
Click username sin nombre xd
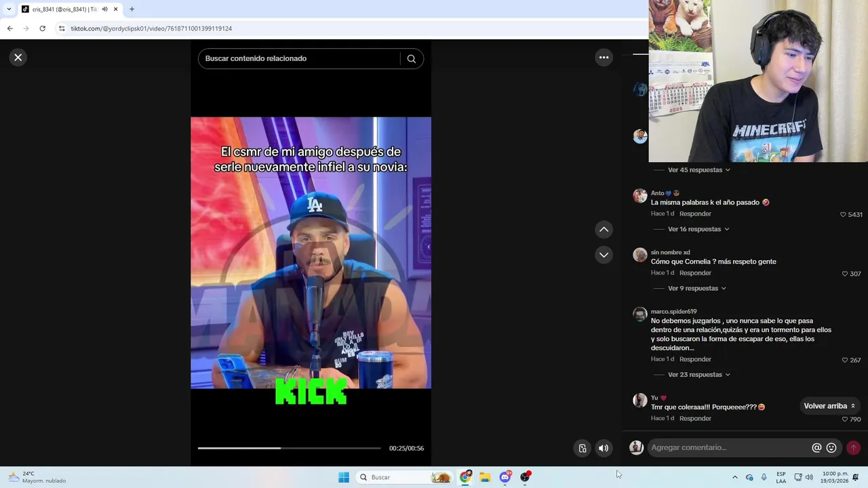670,252
